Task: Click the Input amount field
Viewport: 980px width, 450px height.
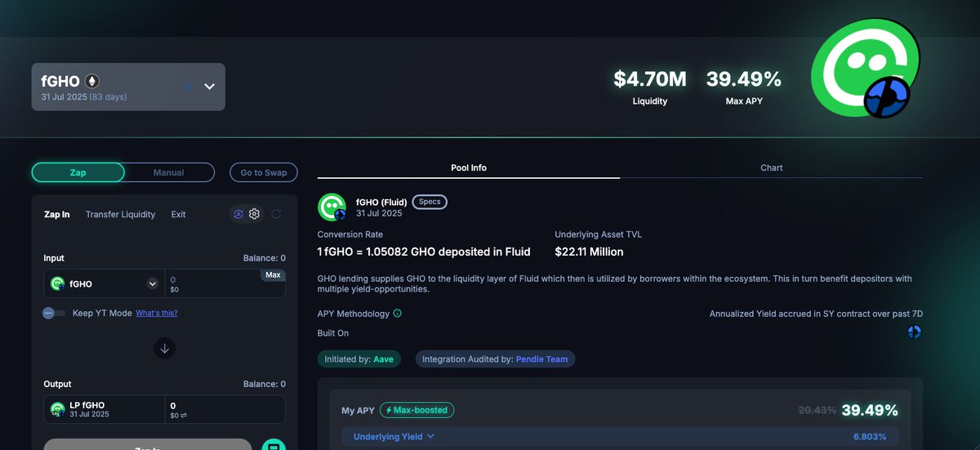Action: click(x=225, y=283)
